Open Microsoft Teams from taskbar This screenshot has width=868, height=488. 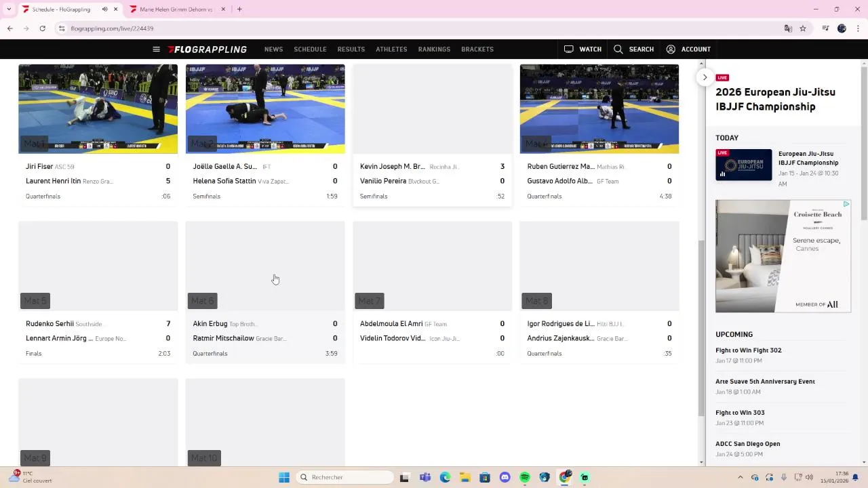pyautogui.click(x=425, y=477)
